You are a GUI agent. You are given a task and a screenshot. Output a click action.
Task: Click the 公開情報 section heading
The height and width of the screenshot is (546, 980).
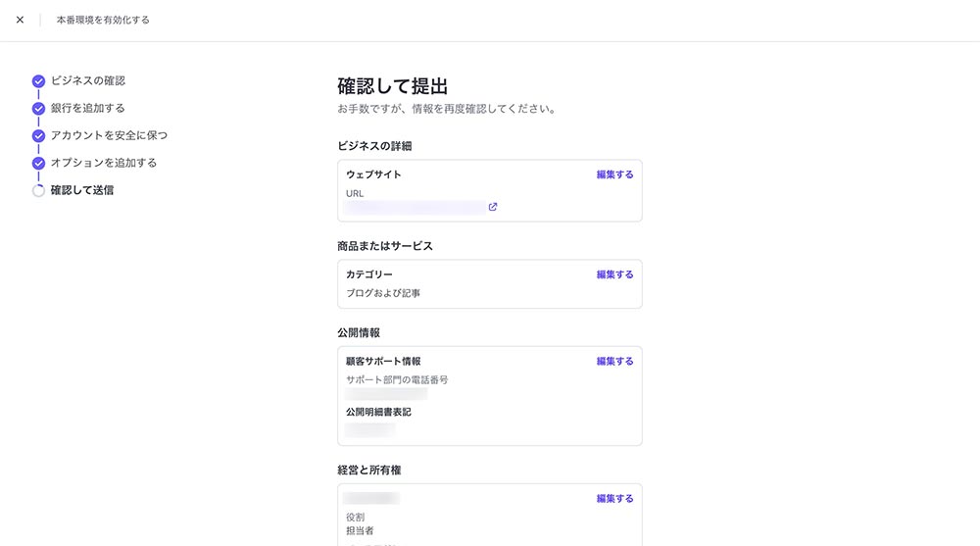[x=359, y=332]
